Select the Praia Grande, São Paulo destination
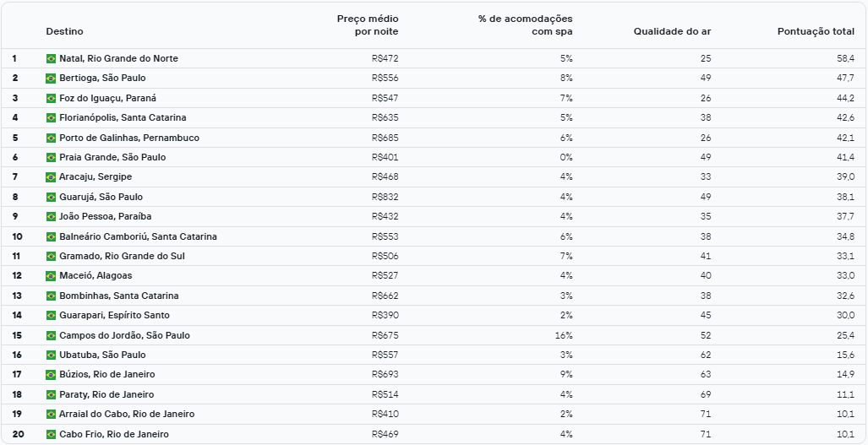 point(112,157)
